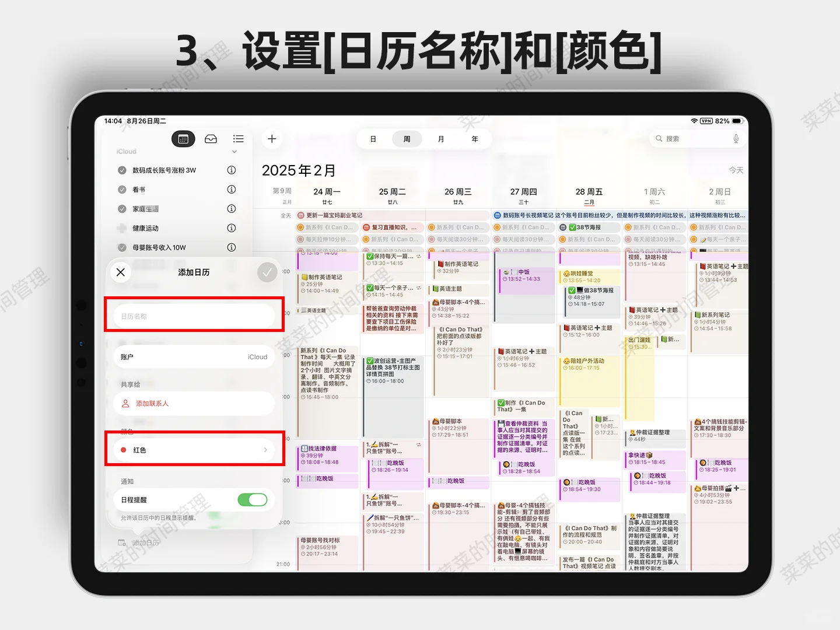
Task: Show info for 数码成长账号涨粉 3W calendar
Action: pos(232,170)
